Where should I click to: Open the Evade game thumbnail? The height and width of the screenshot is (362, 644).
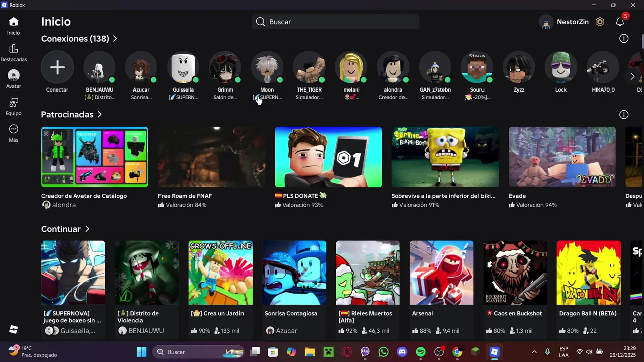point(562,157)
